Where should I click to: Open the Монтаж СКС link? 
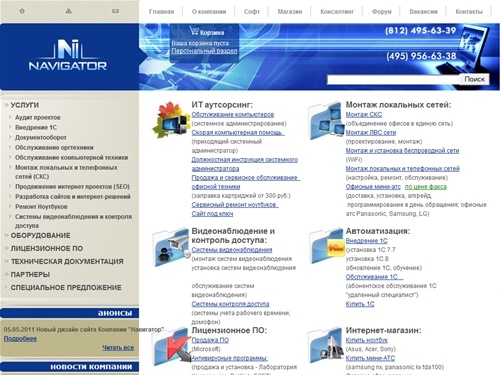tap(364, 114)
